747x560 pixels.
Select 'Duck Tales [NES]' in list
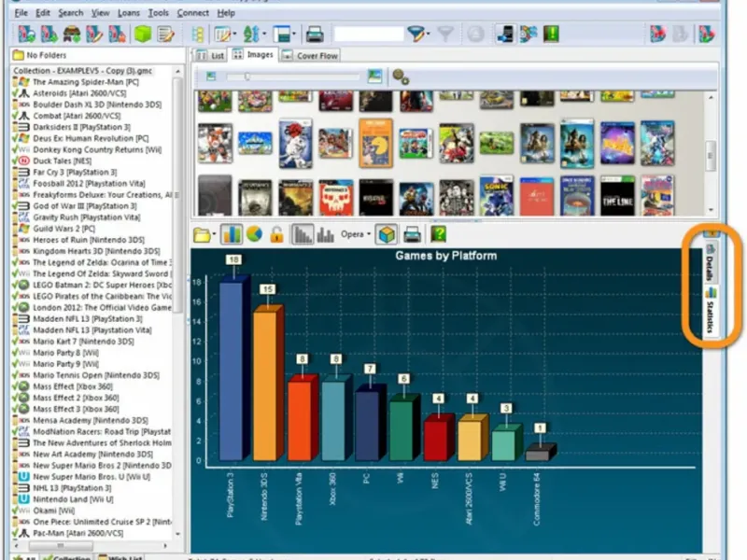point(63,161)
